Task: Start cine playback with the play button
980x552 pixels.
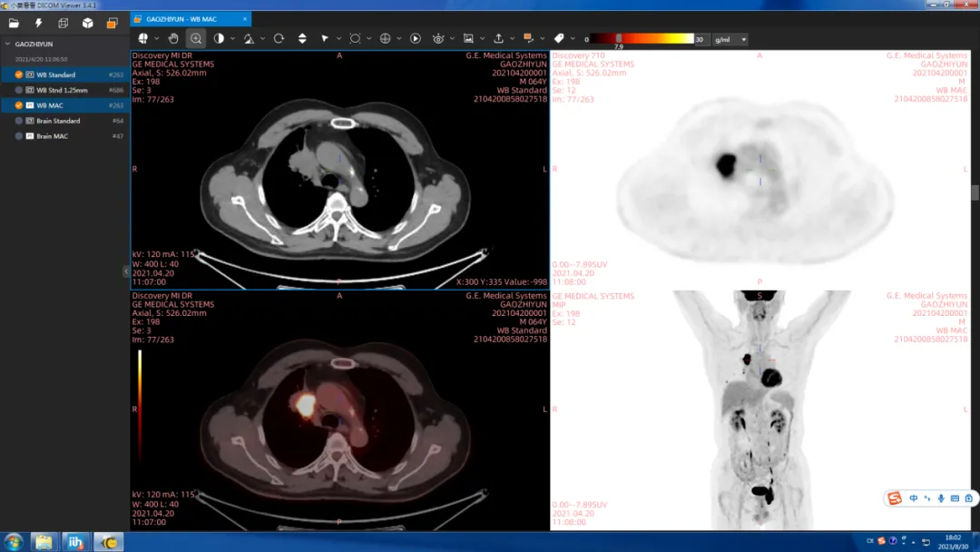Action: click(416, 39)
